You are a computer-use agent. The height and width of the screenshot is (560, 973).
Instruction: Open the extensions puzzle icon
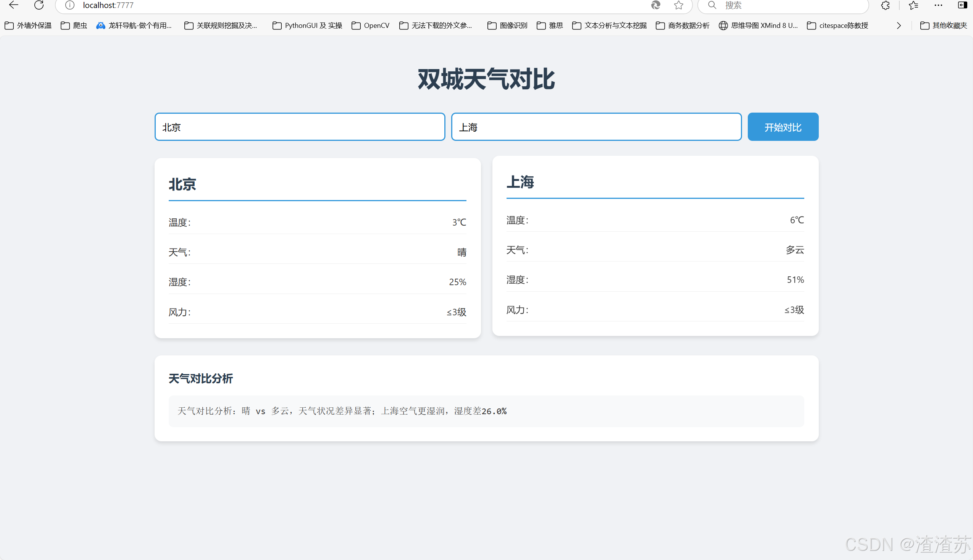(x=885, y=5)
